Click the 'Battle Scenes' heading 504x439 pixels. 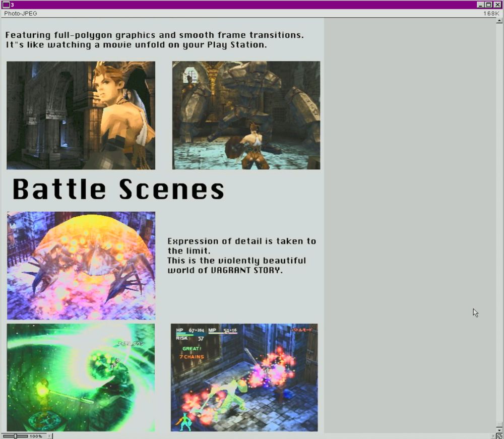[x=118, y=190]
